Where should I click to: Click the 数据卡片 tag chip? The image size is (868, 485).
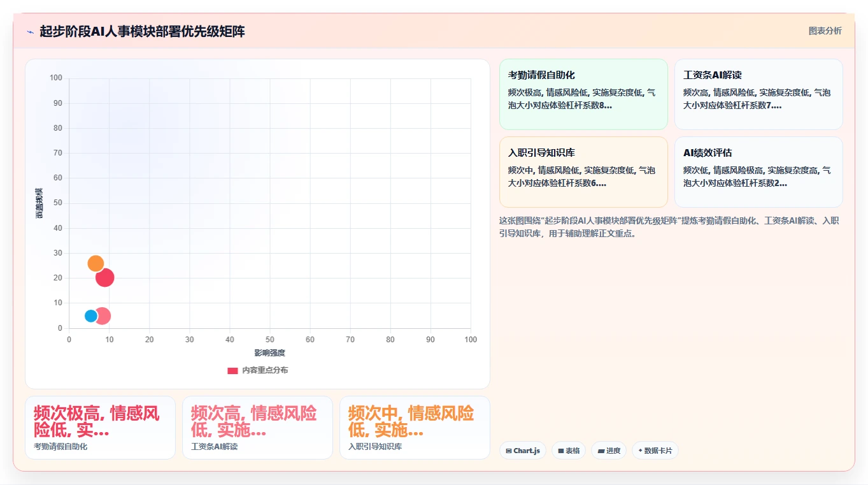coord(655,451)
